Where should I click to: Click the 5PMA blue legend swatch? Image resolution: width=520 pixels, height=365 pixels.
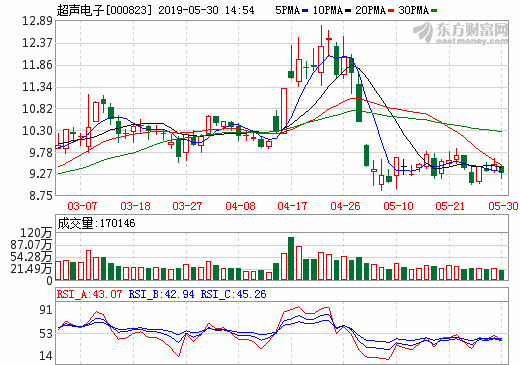click(305, 11)
